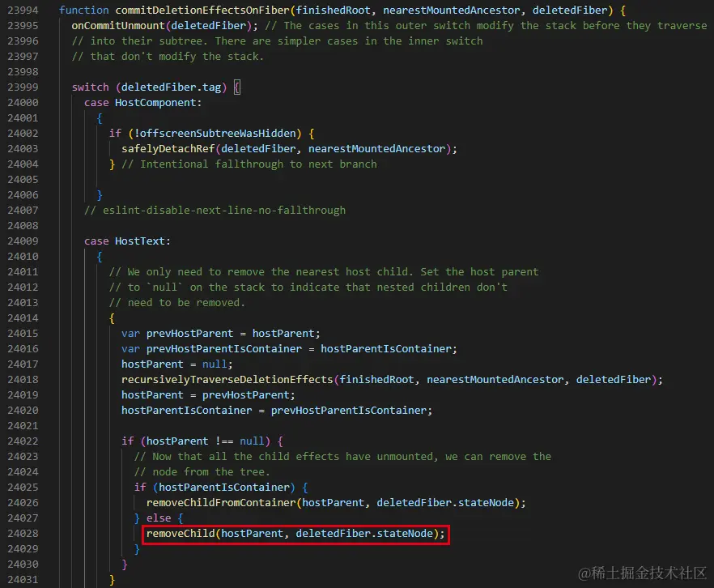Click the case HostComponent label
Image resolution: width=714 pixels, height=588 pixels.
(142, 103)
